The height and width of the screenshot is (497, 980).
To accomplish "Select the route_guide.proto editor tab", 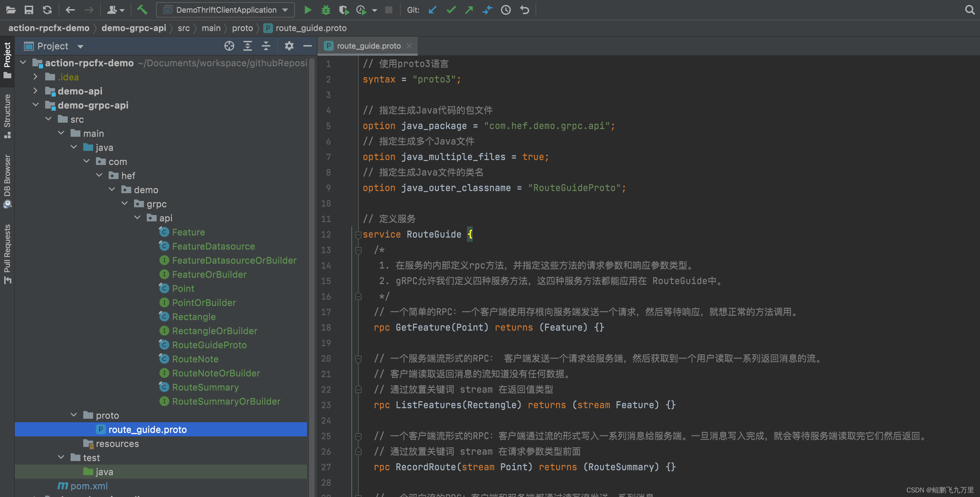I will [x=368, y=45].
